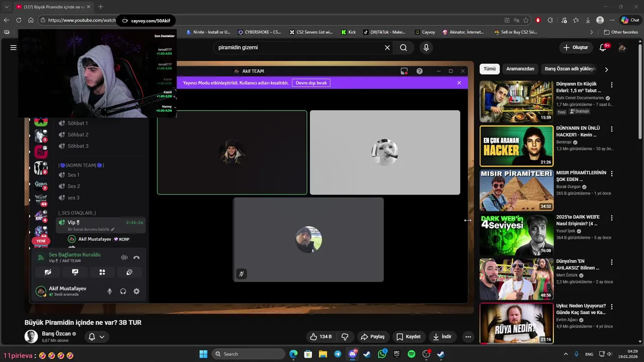Open Discord activities button

tap(102, 272)
